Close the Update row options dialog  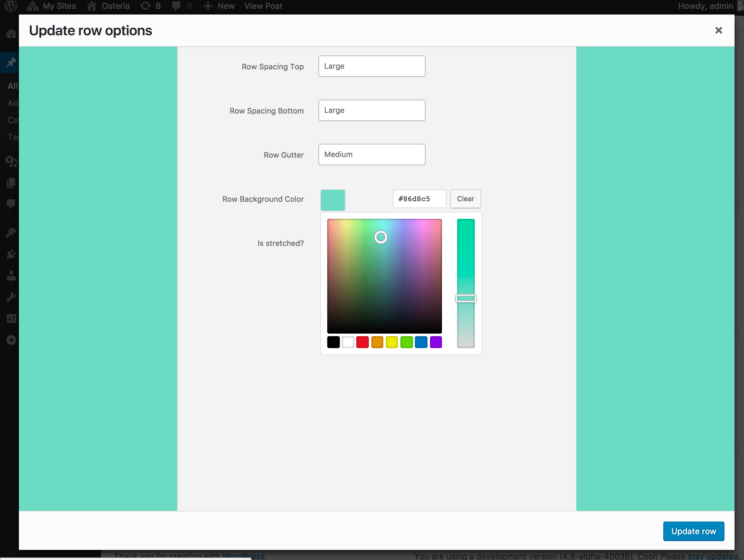pyautogui.click(x=718, y=31)
